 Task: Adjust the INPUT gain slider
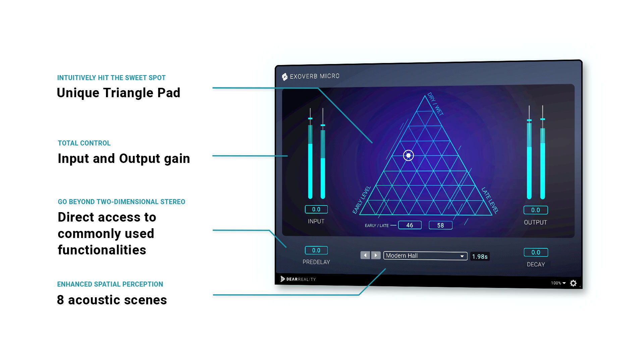pyautogui.click(x=310, y=119)
